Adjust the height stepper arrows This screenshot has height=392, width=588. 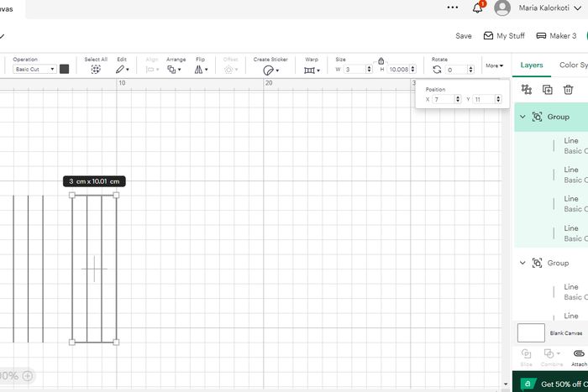pyautogui.click(x=413, y=70)
